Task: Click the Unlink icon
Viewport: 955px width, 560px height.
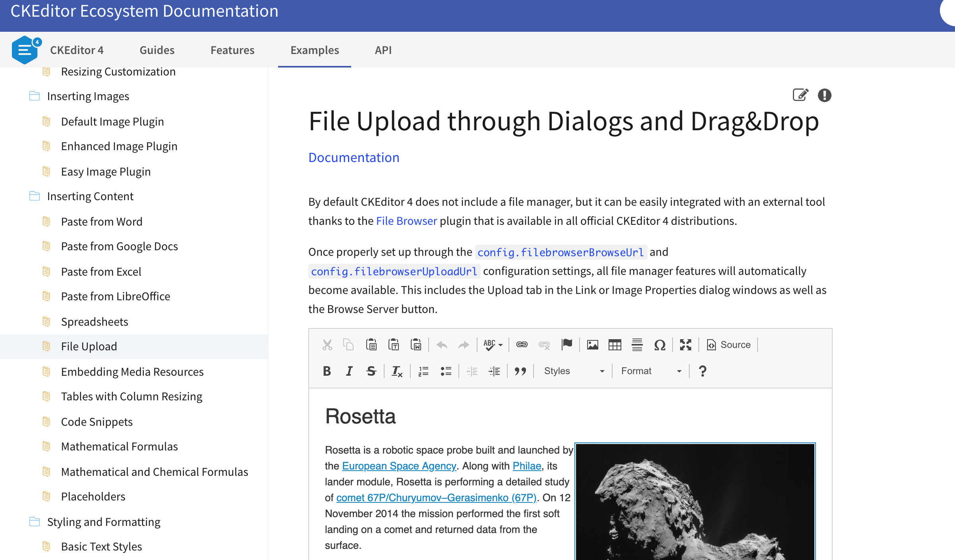Action: click(x=544, y=345)
